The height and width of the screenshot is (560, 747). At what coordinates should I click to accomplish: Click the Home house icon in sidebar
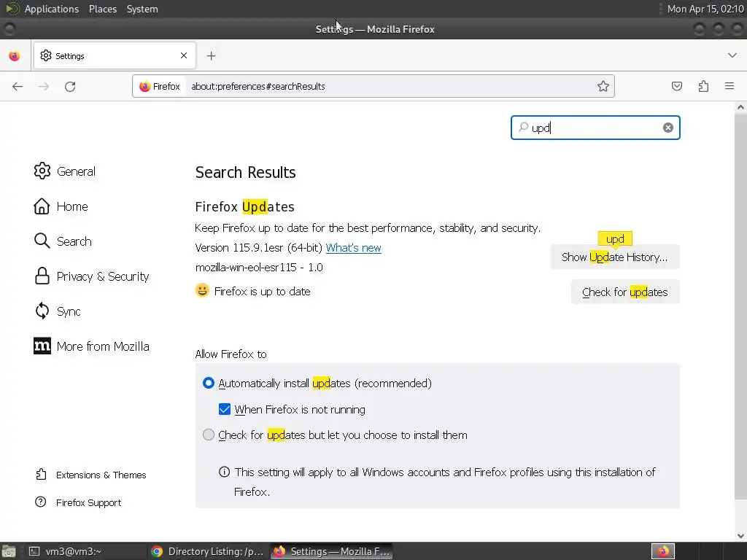[x=42, y=206]
